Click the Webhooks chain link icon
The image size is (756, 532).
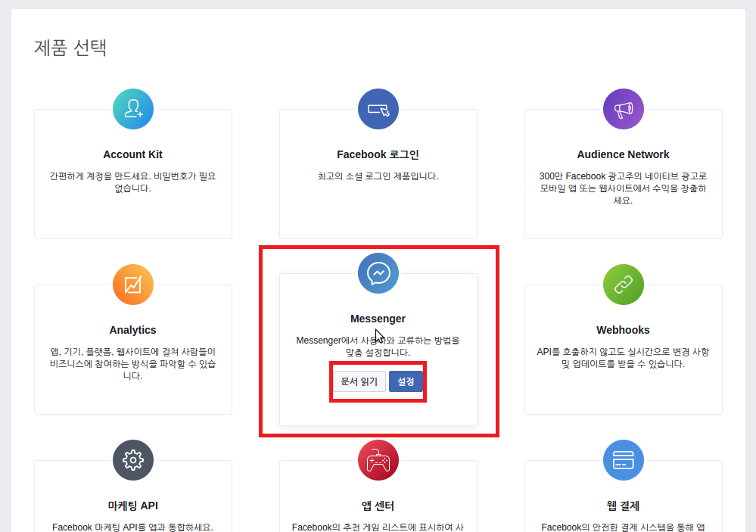pos(623,285)
